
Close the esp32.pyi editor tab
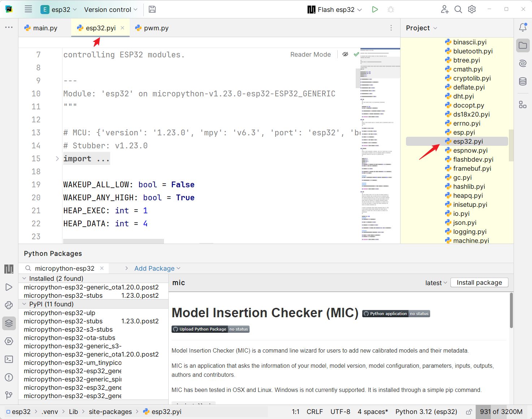coord(122,28)
